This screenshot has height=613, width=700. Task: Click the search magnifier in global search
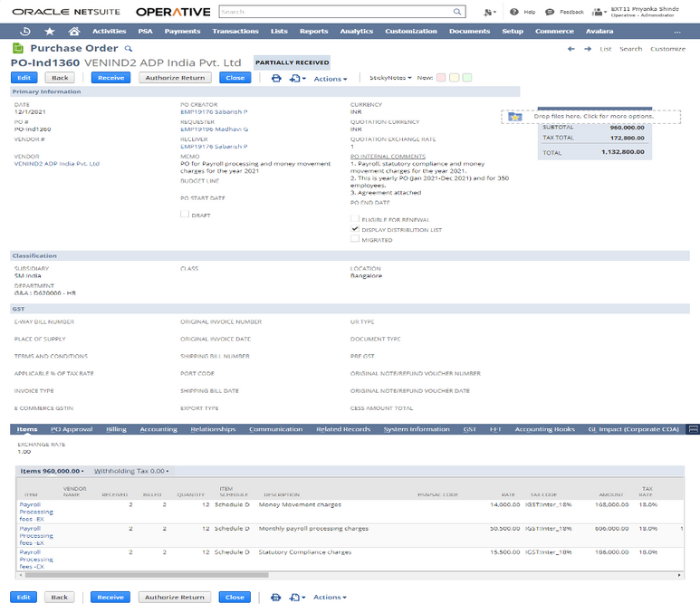pos(457,12)
